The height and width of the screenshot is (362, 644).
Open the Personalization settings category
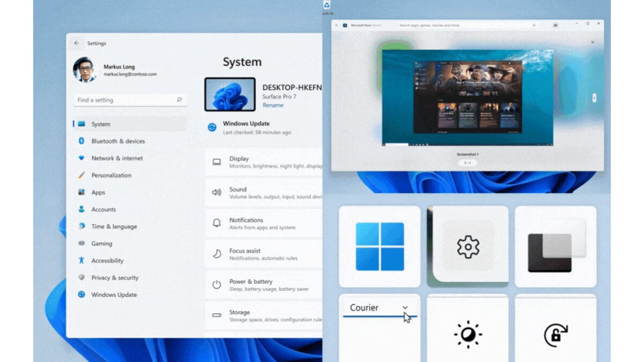111,175
